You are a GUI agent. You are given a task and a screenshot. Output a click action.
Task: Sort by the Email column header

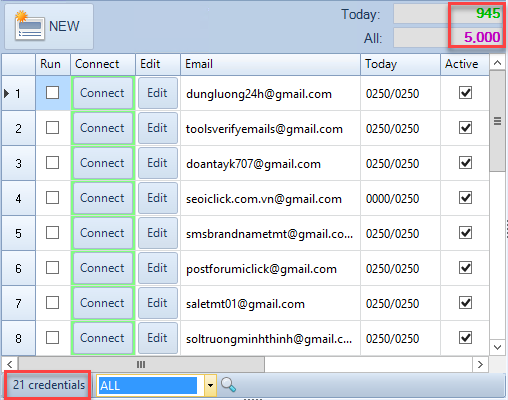(270, 64)
